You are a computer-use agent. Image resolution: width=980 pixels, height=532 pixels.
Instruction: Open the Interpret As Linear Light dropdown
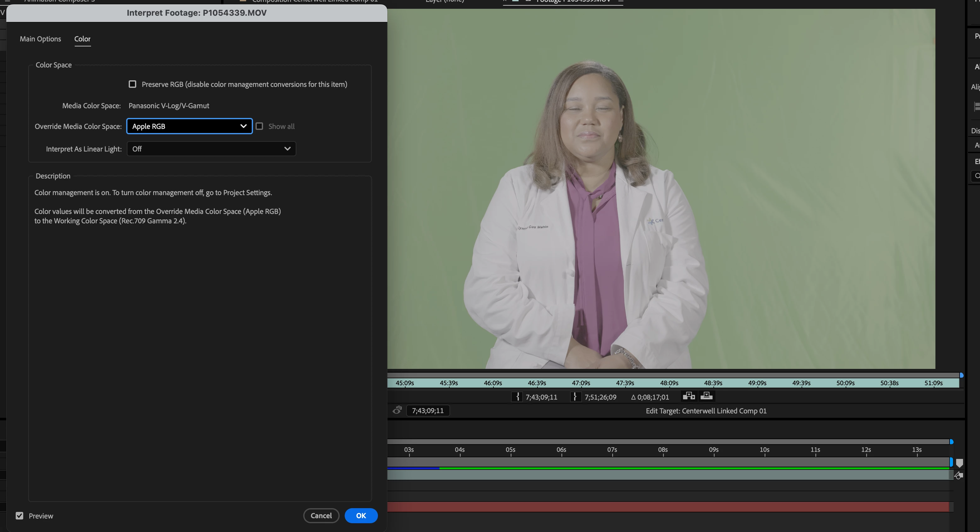pos(211,149)
